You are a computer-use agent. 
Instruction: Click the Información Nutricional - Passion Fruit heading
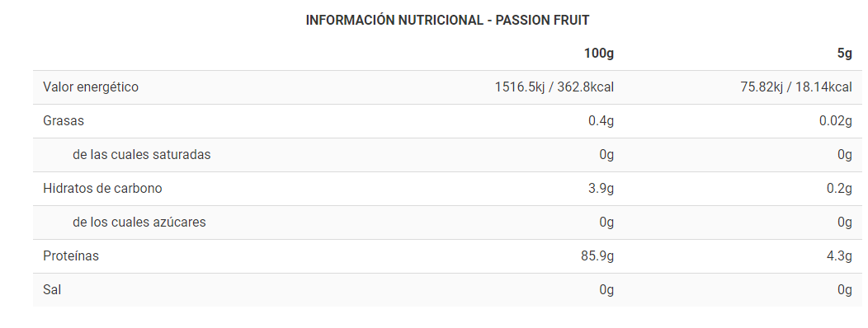pyautogui.click(x=447, y=21)
